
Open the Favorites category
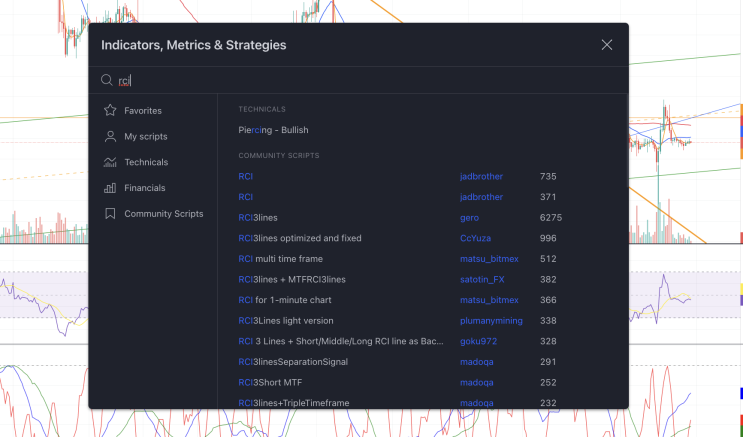tap(142, 111)
